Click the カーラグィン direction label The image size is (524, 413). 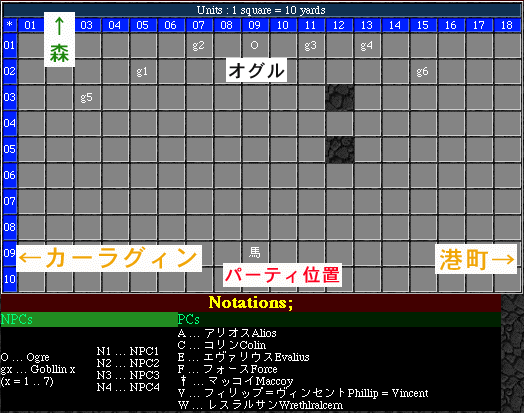click(x=109, y=258)
